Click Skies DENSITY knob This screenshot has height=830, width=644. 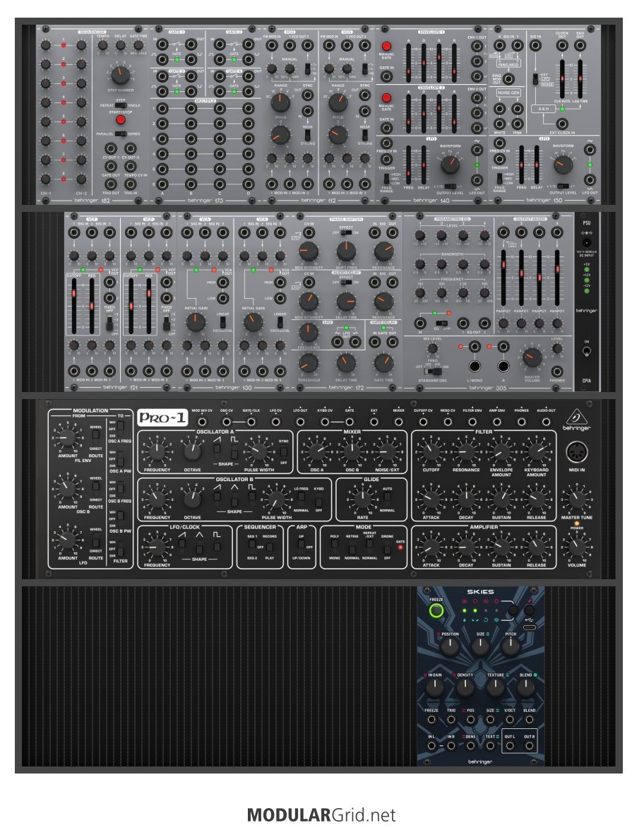465,687
